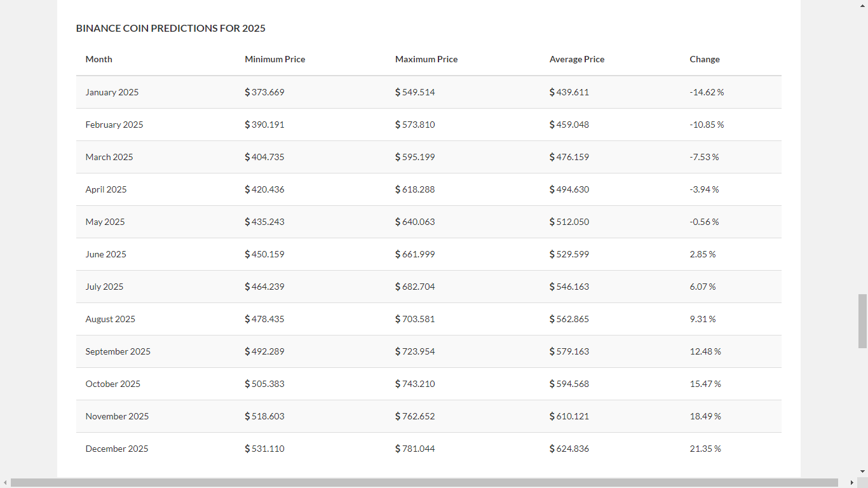The height and width of the screenshot is (488, 868).
Task: Select the 21.35 % change value
Action: [x=705, y=449]
